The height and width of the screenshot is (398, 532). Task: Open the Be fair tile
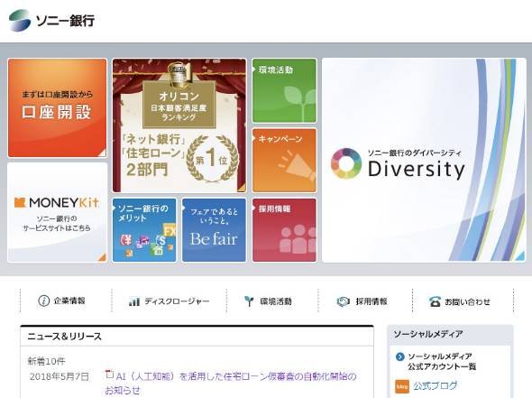214,230
